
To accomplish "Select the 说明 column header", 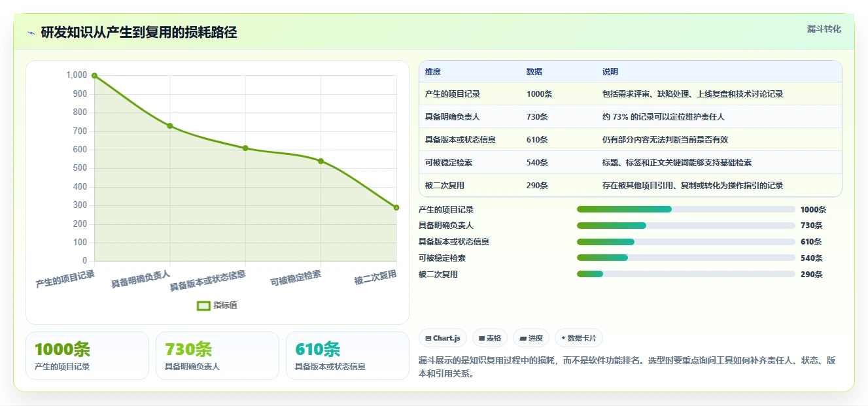I will (610, 72).
